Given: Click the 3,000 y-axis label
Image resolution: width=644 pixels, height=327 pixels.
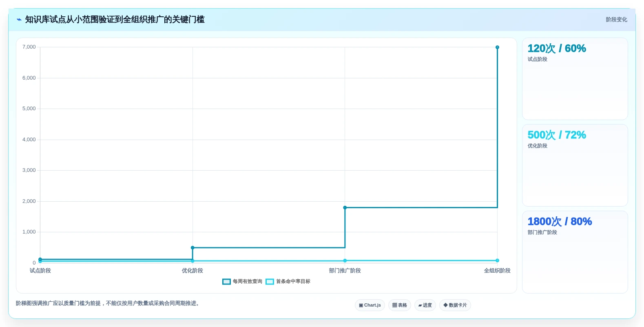Looking at the screenshot, I should pyautogui.click(x=29, y=170).
